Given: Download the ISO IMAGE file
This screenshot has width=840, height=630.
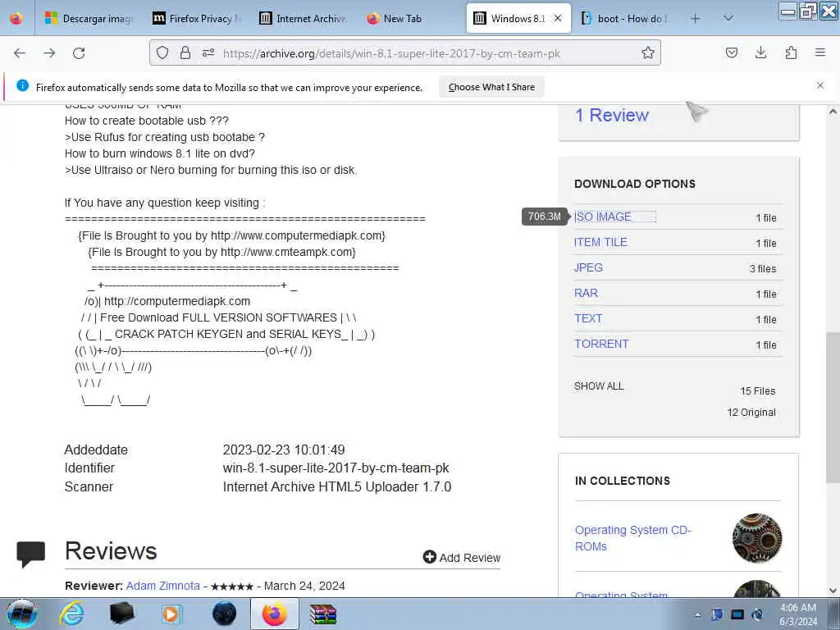Looking at the screenshot, I should coord(603,217).
